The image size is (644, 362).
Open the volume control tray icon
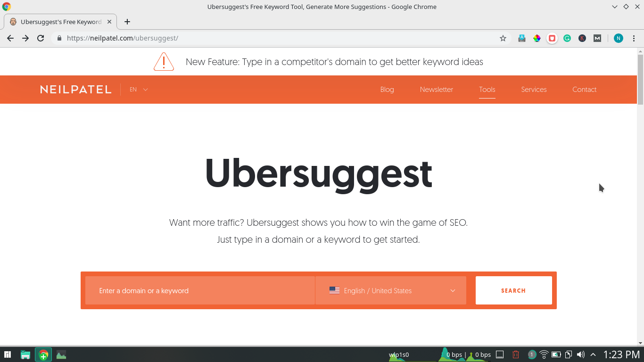[x=581, y=354]
